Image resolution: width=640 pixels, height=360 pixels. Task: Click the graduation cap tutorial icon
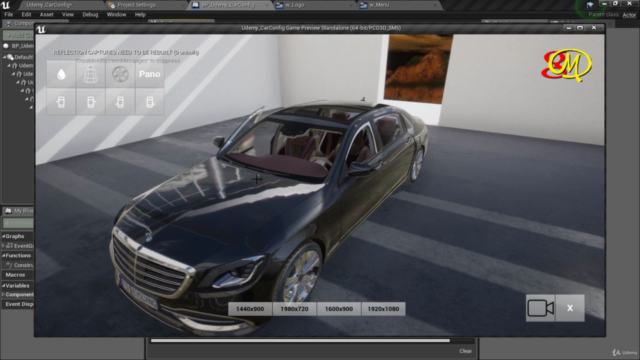[590, 5]
